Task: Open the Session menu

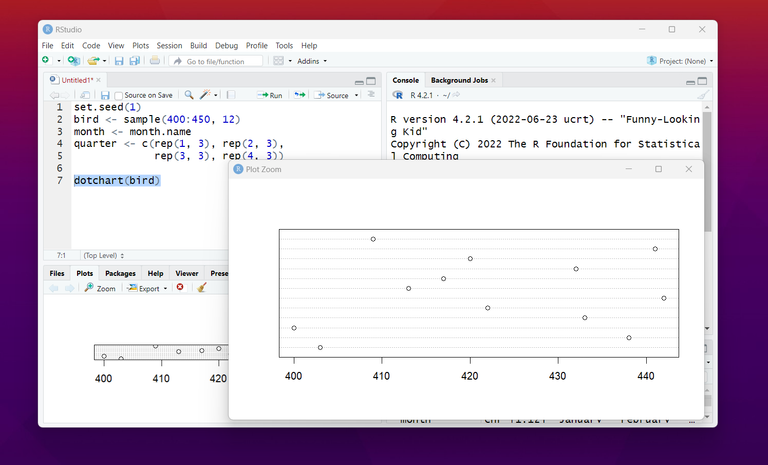Action: (x=169, y=46)
